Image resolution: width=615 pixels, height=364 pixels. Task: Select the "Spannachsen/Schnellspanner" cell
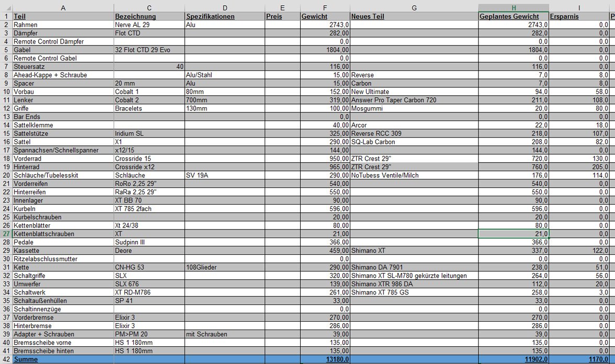click(63, 150)
